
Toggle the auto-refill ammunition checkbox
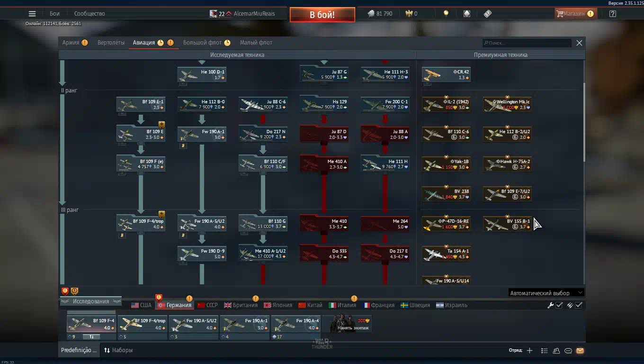click(578, 305)
